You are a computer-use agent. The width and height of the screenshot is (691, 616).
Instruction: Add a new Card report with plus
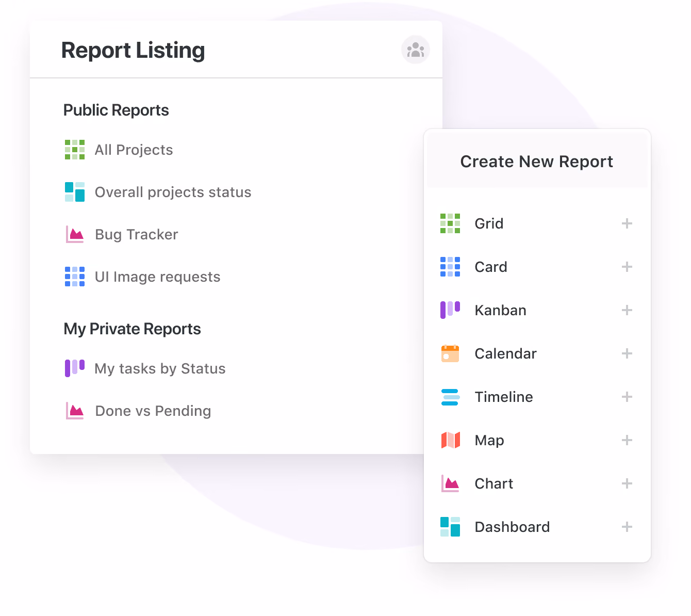point(627,267)
